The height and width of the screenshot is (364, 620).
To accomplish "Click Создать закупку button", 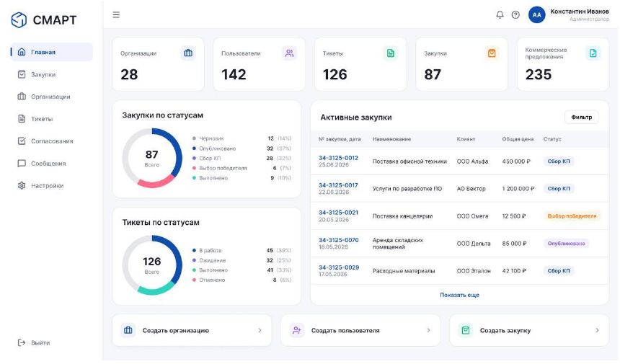I will (x=530, y=331).
